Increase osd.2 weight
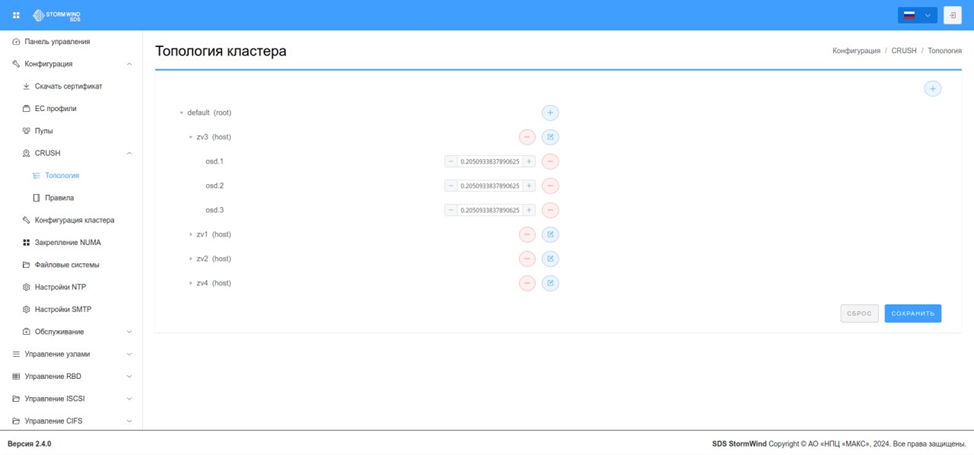The width and height of the screenshot is (974, 455). tap(529, 186)
